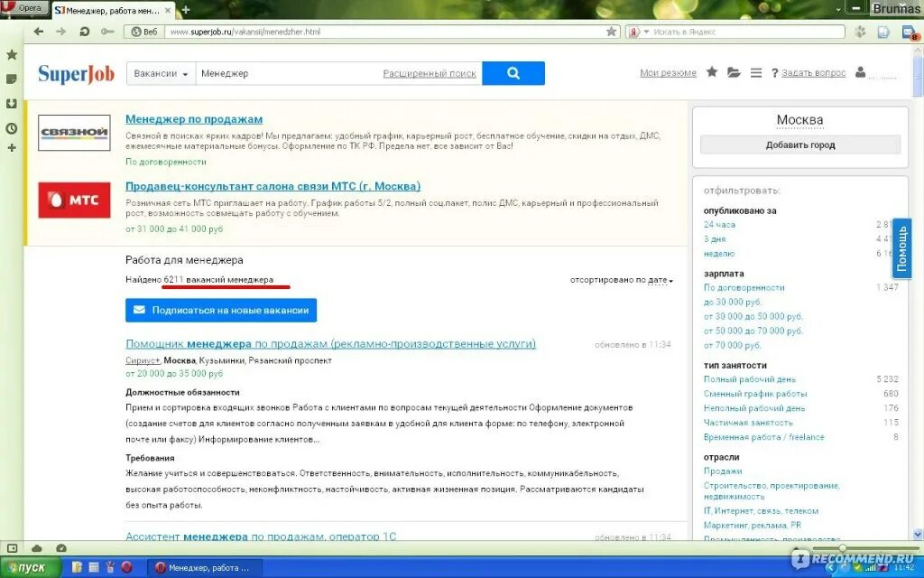The width and height of the screenshot is (924, 578).
Task: Click the Windows пуск start button
Action: pos(30,567)
